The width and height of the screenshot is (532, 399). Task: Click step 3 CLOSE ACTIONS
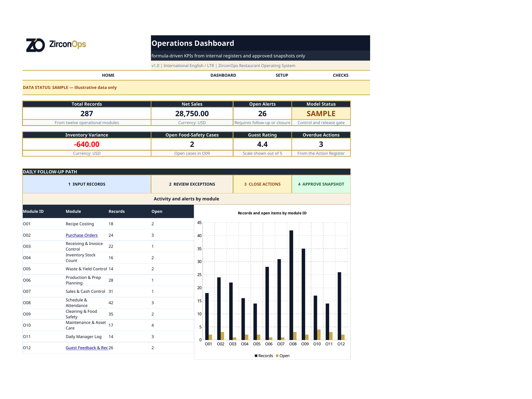(x=262, y=184)
